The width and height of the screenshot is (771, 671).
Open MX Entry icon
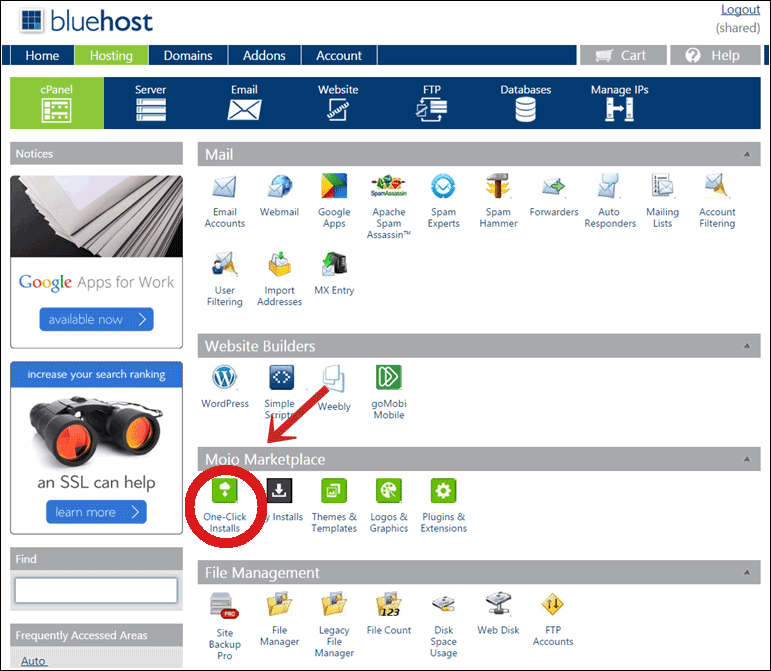[x=334, y=274]
